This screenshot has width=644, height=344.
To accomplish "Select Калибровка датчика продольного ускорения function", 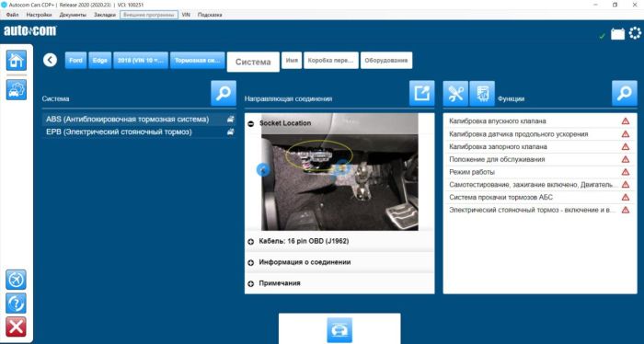I will tap(540, 133).
